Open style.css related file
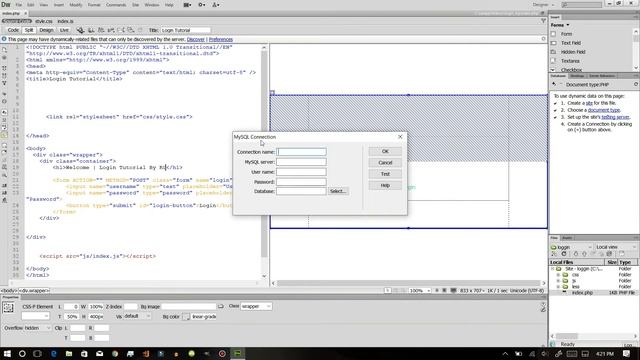The width and height of the screenshot is (640, 360). [44, 21]
